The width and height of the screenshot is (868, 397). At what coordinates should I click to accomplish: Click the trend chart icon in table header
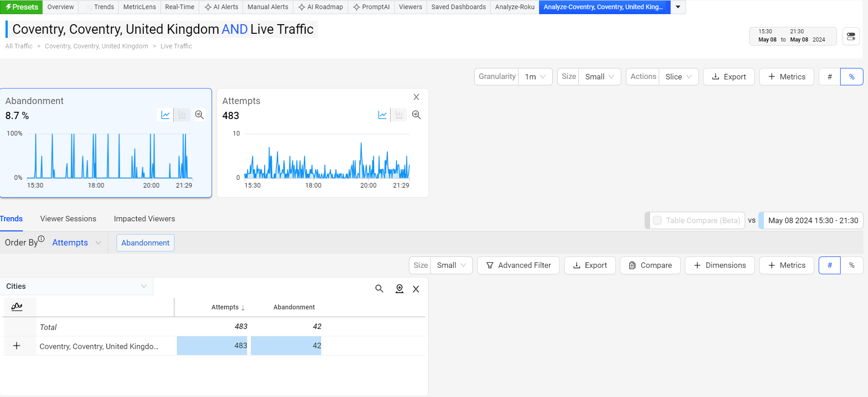tap(17, 307)
